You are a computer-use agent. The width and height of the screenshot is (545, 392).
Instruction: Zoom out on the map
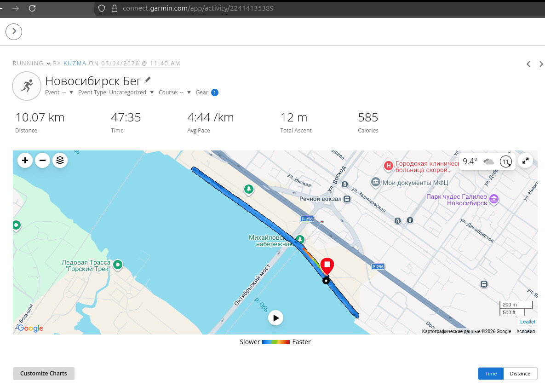[42, 161]
